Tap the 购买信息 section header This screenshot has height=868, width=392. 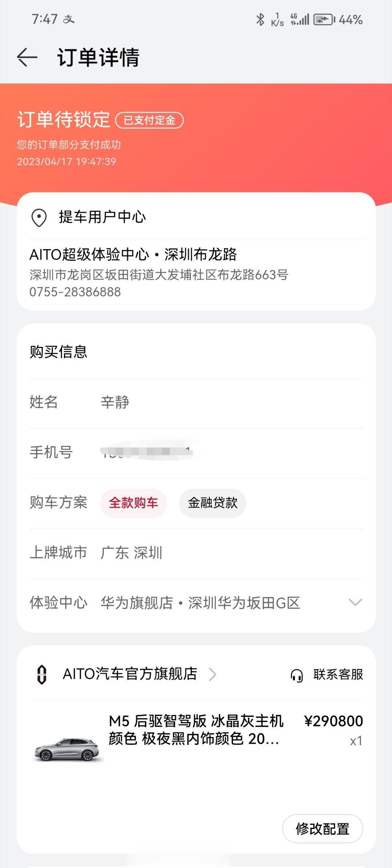(58, 352)
